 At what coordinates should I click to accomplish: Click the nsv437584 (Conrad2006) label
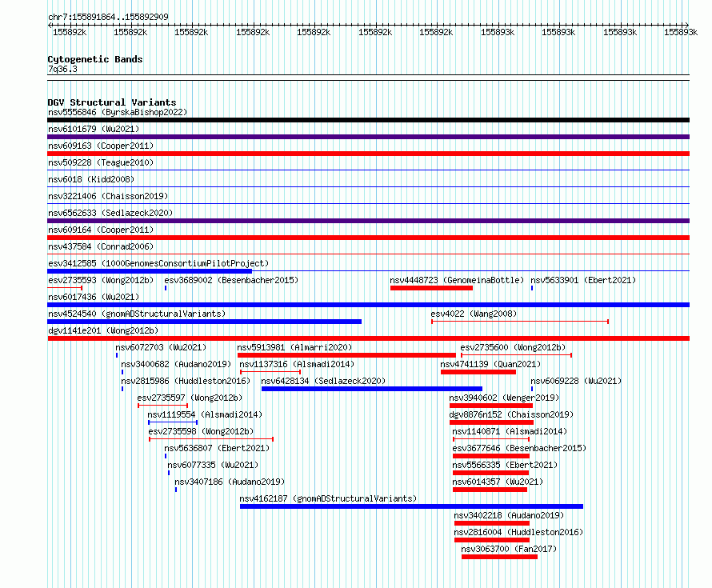tap(101, 246)
